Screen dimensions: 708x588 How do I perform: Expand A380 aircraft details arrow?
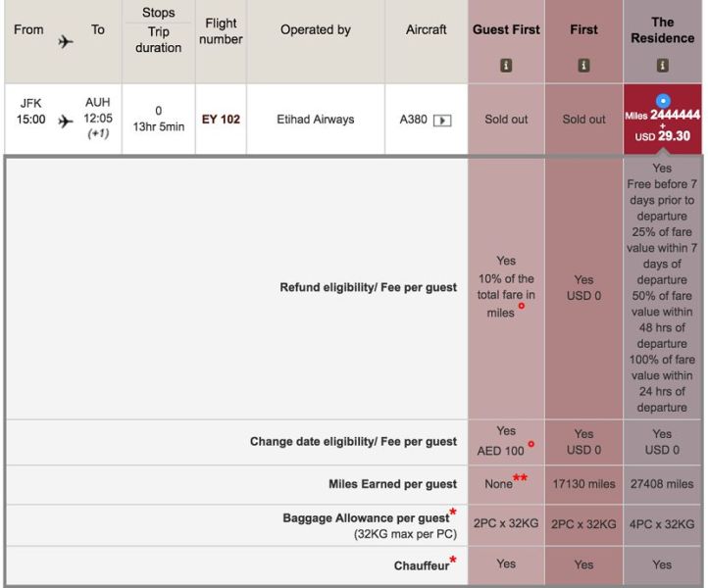click(442, 121)
